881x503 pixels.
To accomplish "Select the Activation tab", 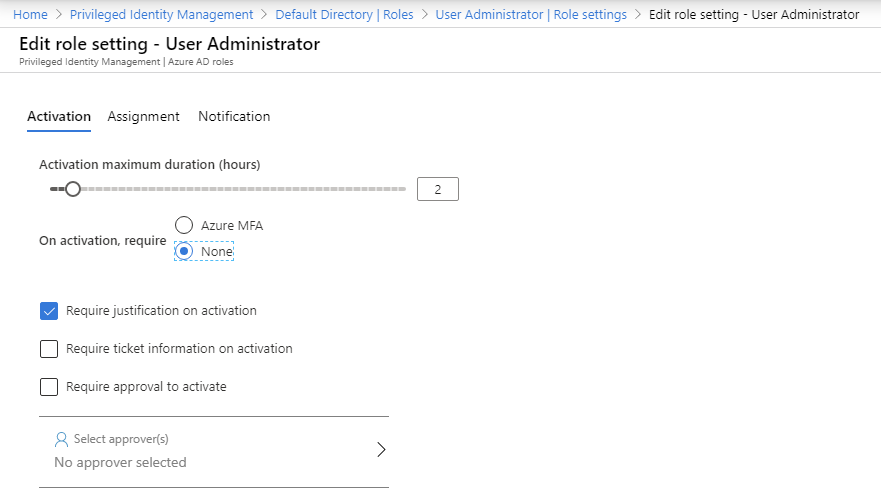I will click(59, 116).
